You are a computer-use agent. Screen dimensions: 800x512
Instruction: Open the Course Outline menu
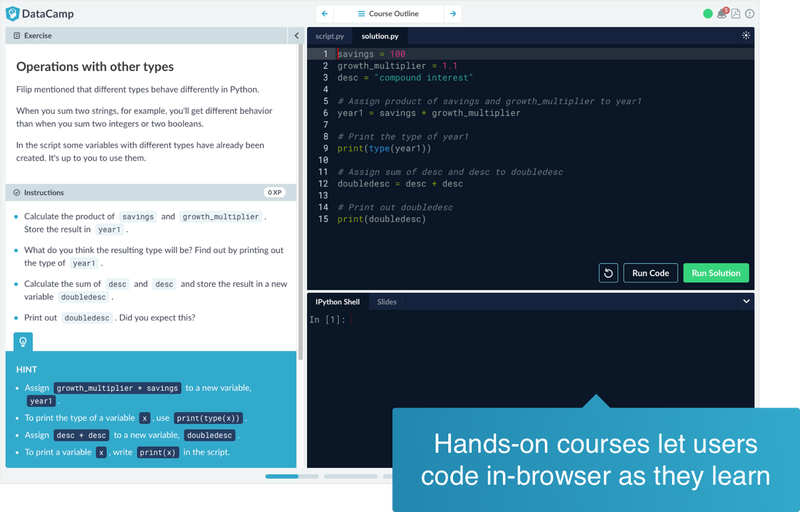tap(388, 14)
